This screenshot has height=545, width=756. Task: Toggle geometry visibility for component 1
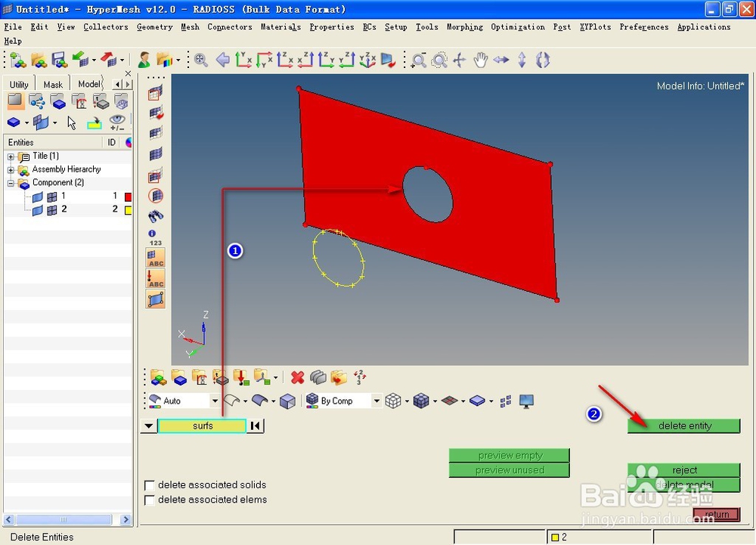pos(38,196)
